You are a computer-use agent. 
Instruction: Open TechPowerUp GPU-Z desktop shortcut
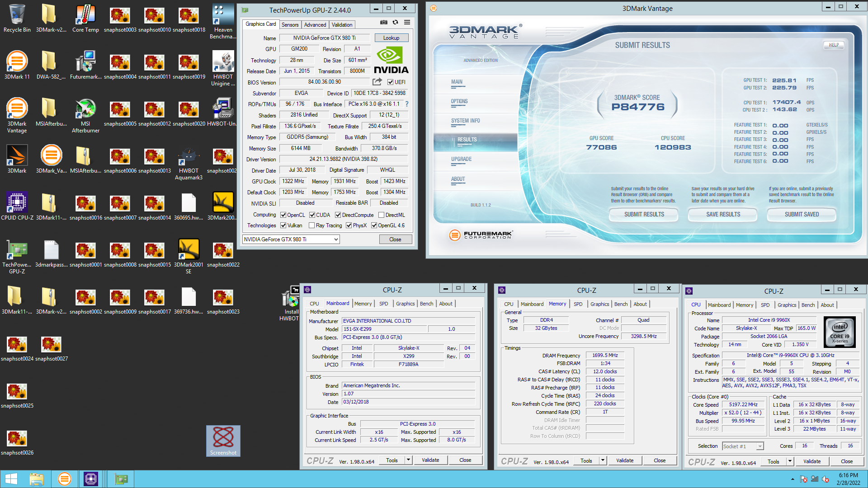click(x=17, y=257)
